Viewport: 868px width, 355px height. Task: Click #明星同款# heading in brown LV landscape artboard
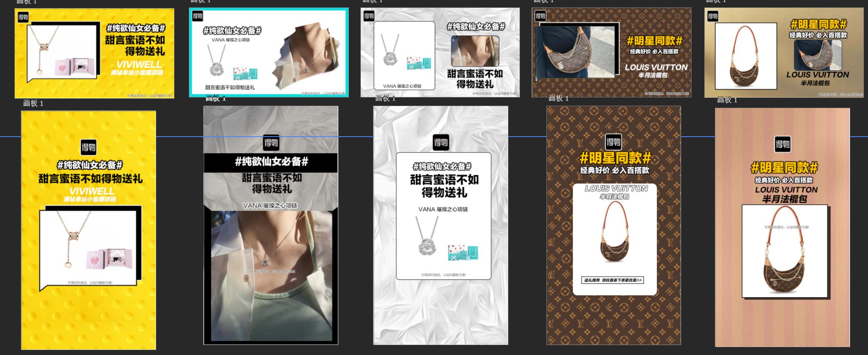pos(654,40)
